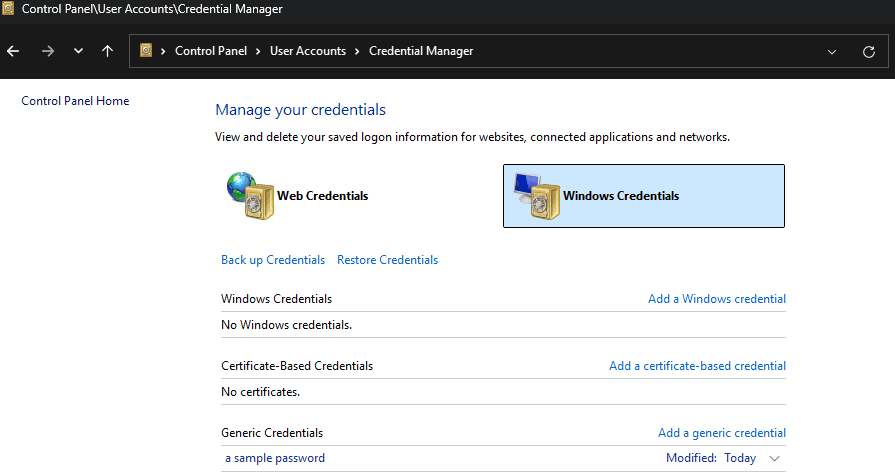895x475 pixels.
Task: Click the Windows Credentials monitor vault icon
Action: (x=533, y=195)
